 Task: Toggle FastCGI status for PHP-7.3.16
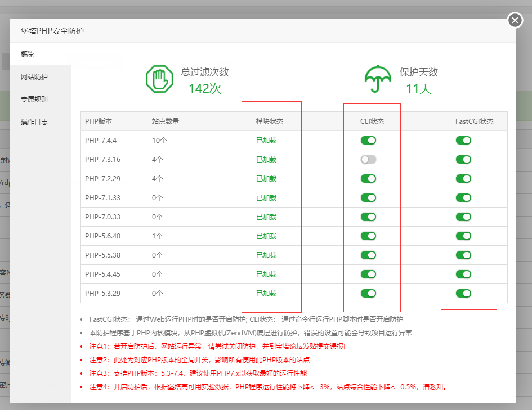(x=463, y=160)
